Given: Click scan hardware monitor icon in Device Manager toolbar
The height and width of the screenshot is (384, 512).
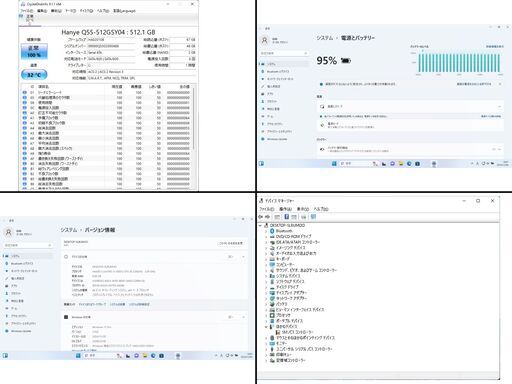Looking at the screenshot, I should pos(313,217).
